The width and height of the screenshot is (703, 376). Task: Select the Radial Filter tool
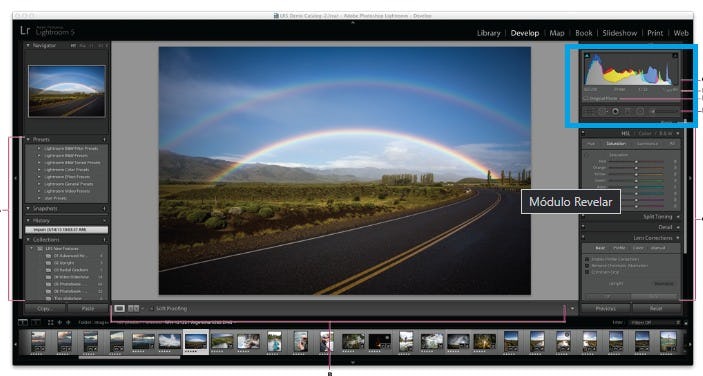point(640,111)
